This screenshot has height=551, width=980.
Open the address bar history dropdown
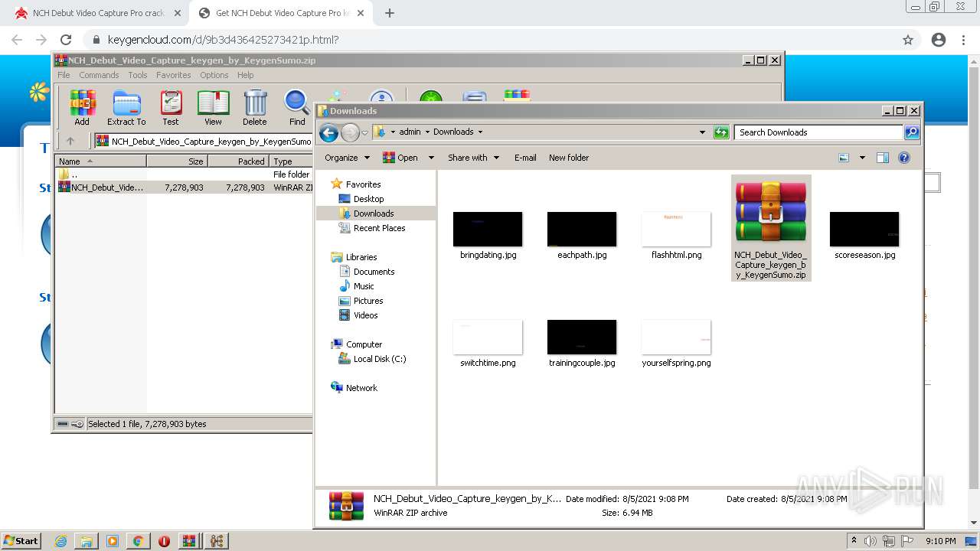point(702,132)
